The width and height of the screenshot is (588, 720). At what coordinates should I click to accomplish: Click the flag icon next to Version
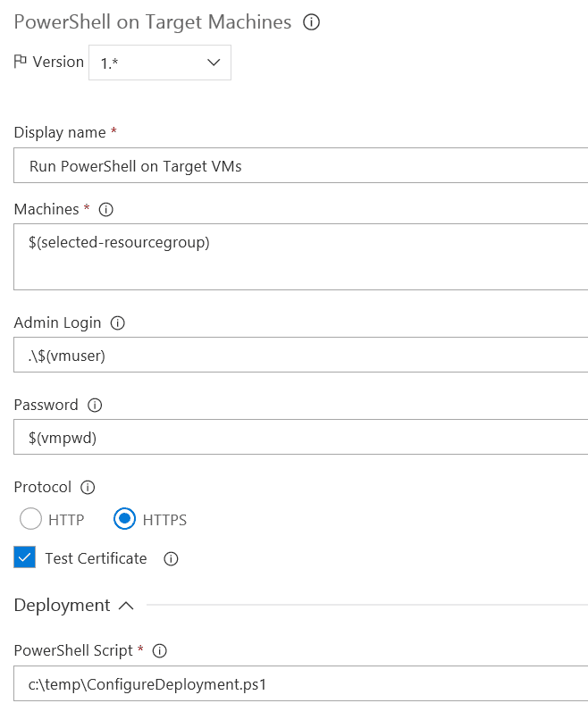[21, 61]
